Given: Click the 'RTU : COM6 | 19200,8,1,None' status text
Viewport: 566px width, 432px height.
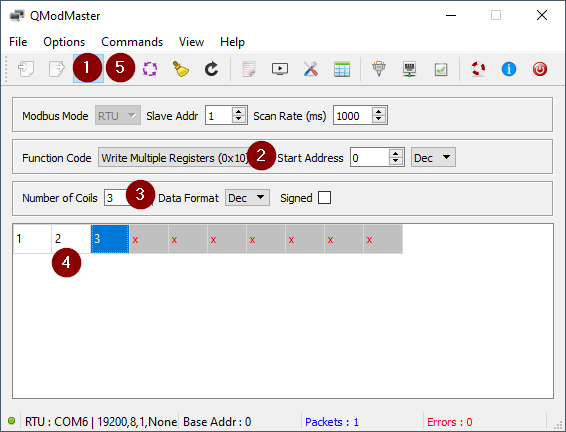Looking at the screenshot, I should click(101, 422).
